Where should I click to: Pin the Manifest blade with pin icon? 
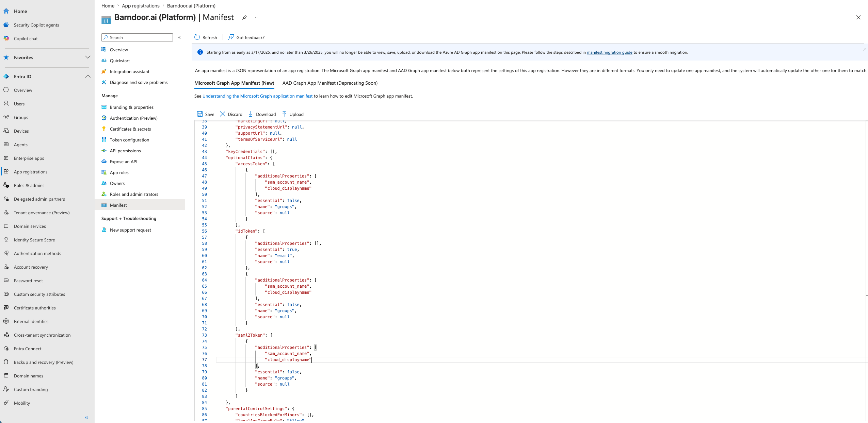(x=244, y=17)
